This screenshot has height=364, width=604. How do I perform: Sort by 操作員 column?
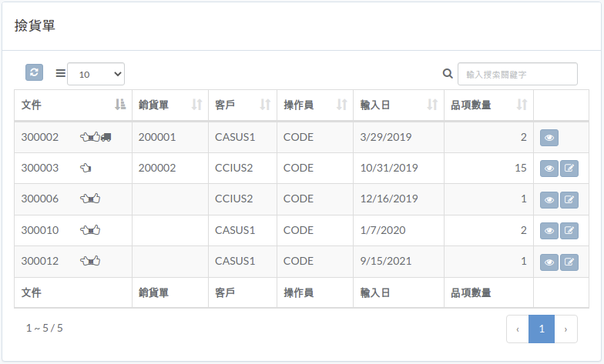coord(314,105)
